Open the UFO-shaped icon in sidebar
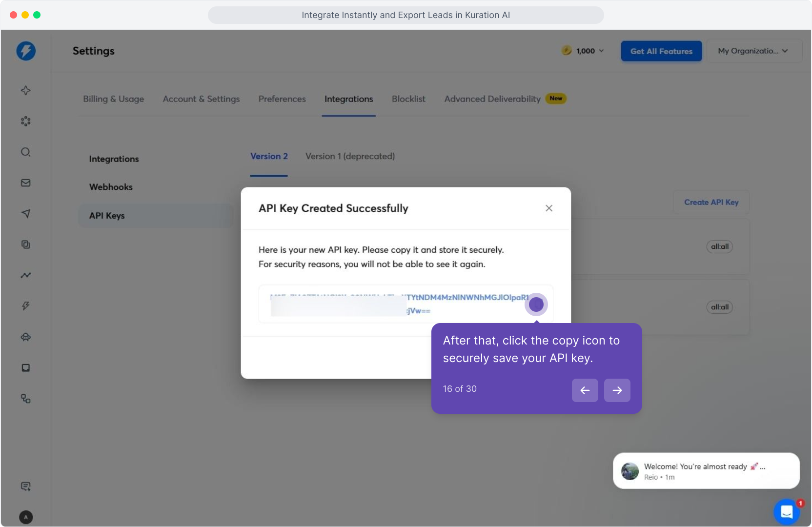The image size is (812, 527). pyautogui.click(x=26, y=337)
